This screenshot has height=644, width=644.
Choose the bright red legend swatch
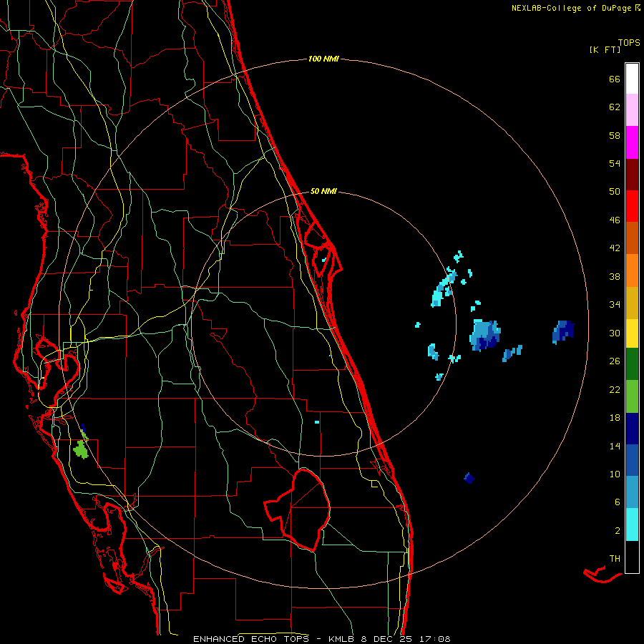[632, 206]
